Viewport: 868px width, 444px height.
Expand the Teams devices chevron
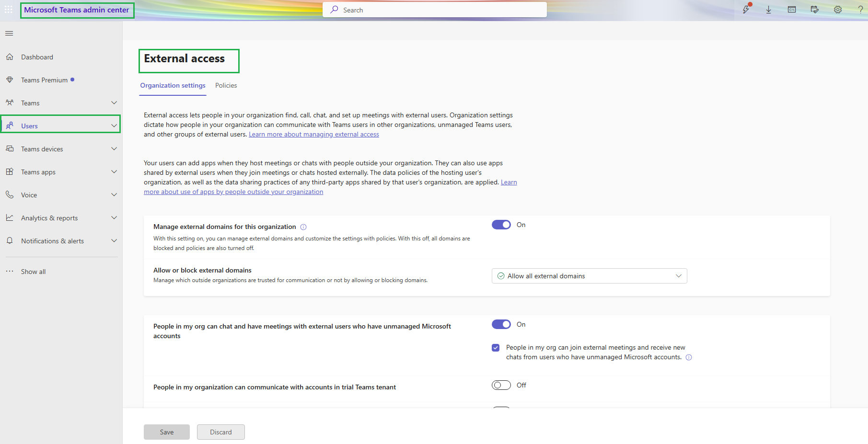[114, 149]
